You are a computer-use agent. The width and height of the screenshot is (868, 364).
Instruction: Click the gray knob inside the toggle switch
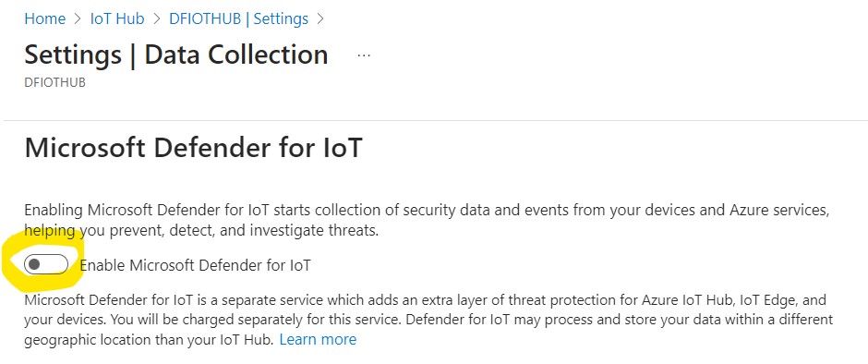(x=34, y=265)
